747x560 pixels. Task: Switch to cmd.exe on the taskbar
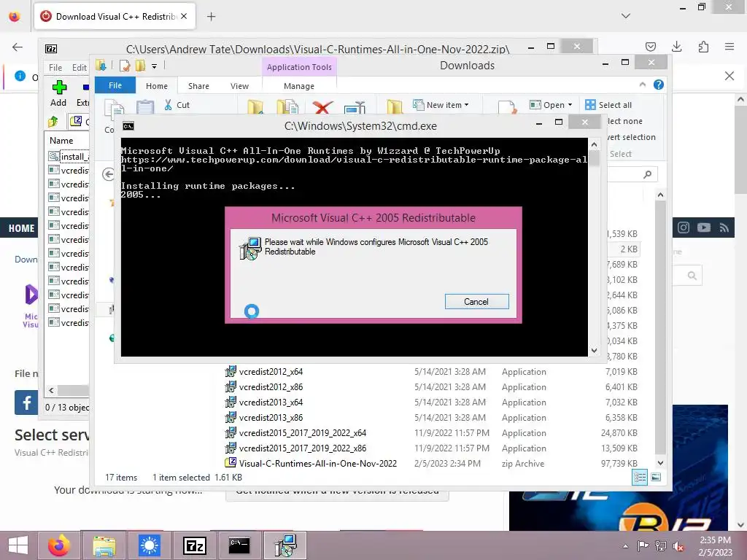pyautogui.click(x=239, y=545)
